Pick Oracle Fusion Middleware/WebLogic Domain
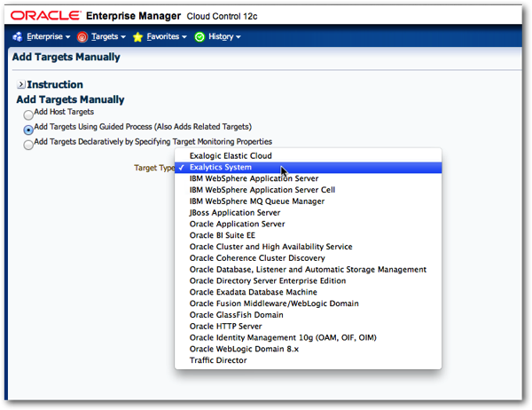 (x=308, y=304)
